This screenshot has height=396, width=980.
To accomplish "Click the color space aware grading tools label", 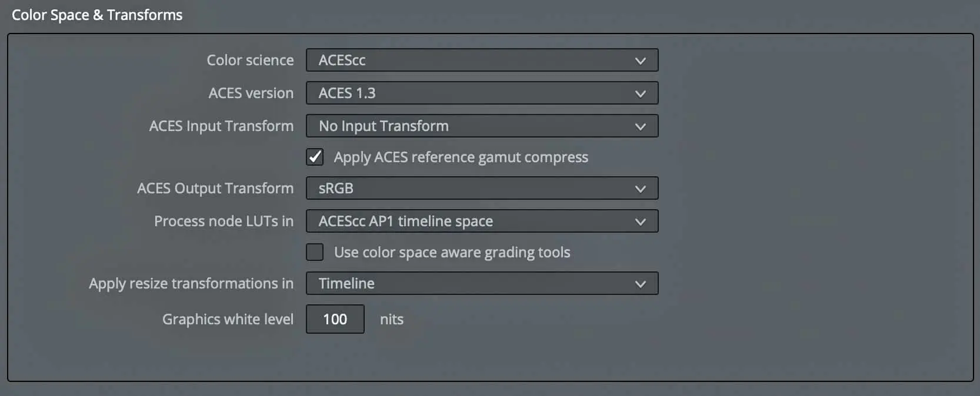I will point(452,253).
